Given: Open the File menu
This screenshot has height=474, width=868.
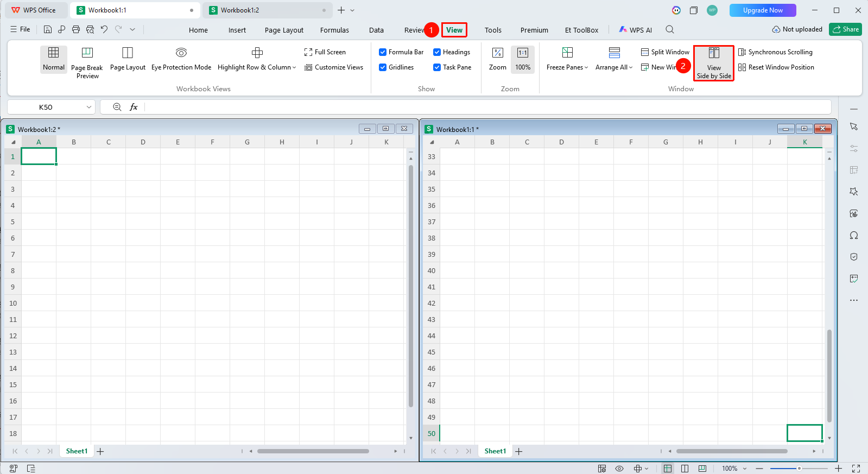Looking at the screenshot, I should coord(21,29).
